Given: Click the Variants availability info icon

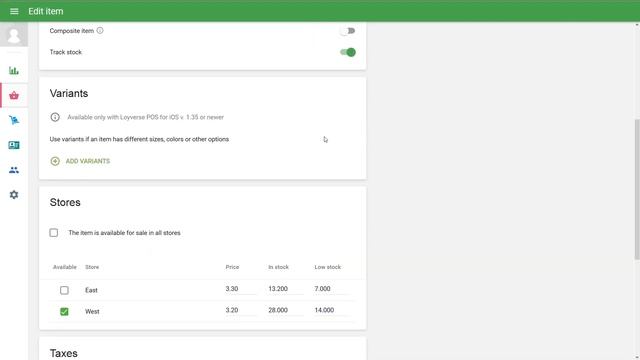Looking at the screenshot, I should [x=55, y=117].
